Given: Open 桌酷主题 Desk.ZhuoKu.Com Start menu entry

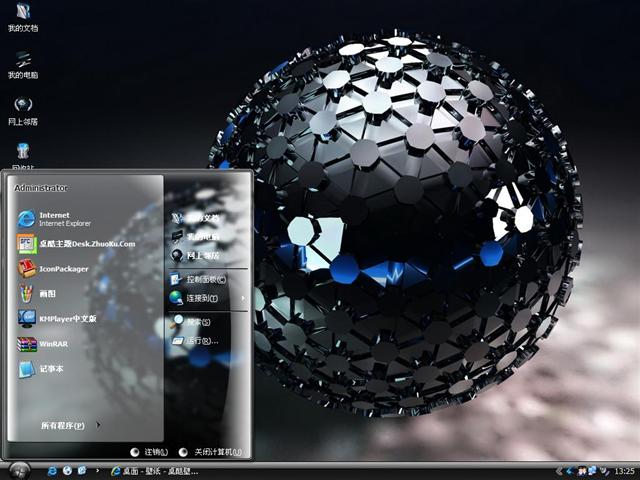Looking at the screenshot, I should [76, 244].
